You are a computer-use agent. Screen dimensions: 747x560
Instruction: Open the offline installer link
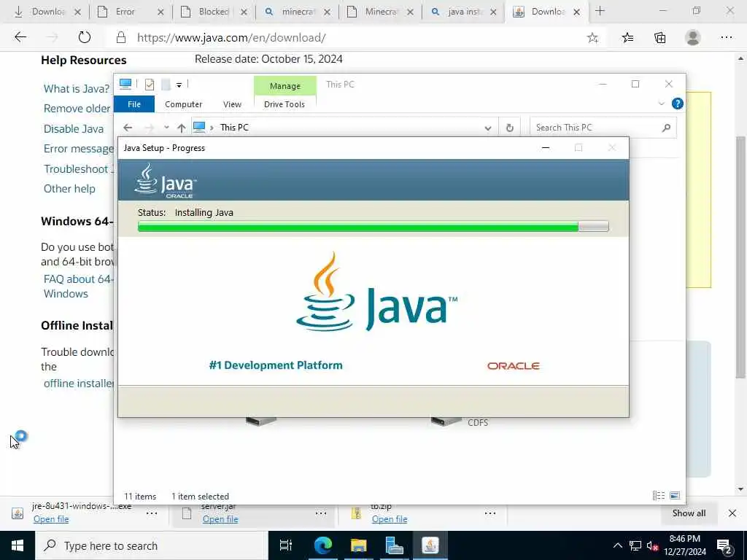click(x=79, y=384)
